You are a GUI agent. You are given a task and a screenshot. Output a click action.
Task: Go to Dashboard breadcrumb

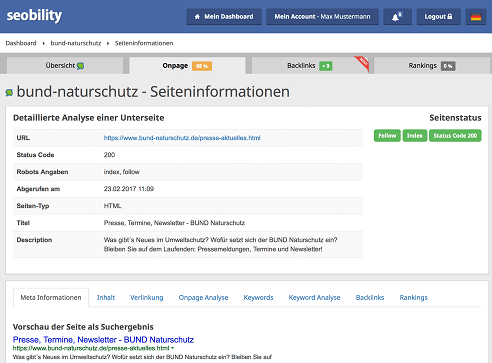pos(21,43)
